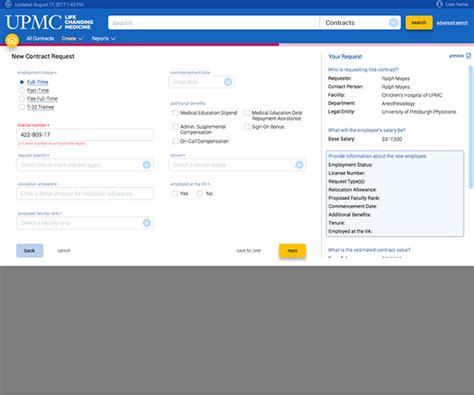Click Ralph Mayes next to Contact Person
Image resolution: width=474 pixels, height=395 pixels.
pos(396,87)
